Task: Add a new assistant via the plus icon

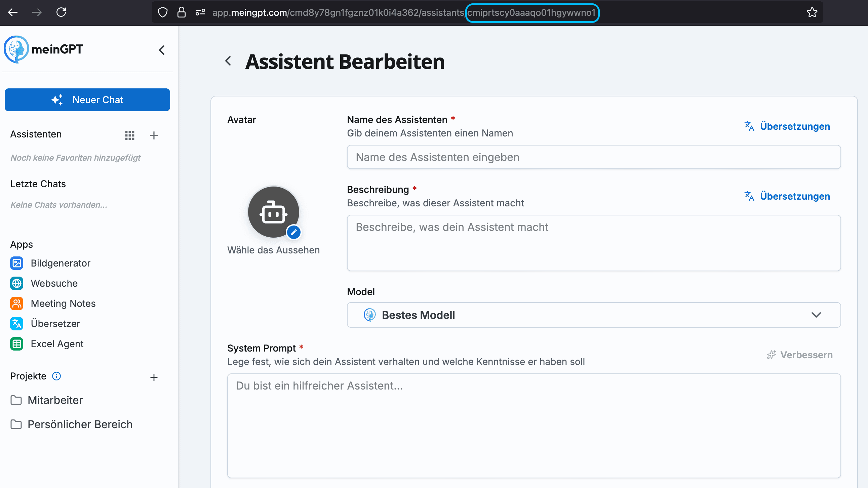Action: click(154, 135)
